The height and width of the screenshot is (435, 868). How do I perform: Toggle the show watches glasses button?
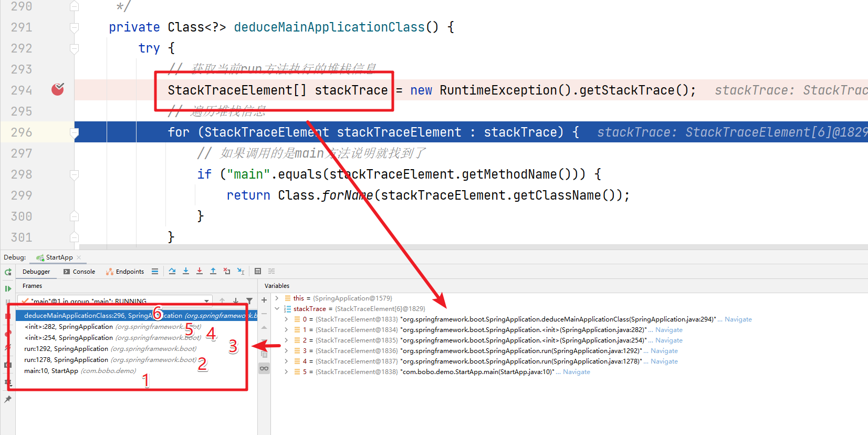(x=264, y=368)
